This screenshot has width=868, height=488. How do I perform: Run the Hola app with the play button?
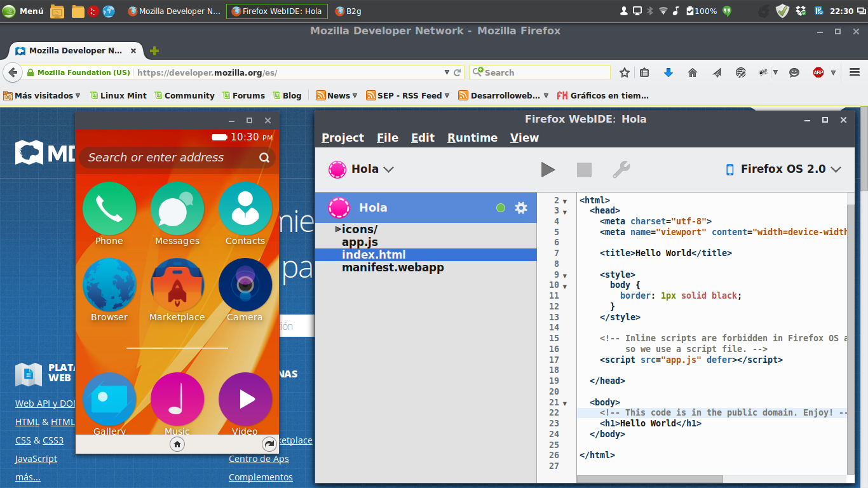coord(548,170)
